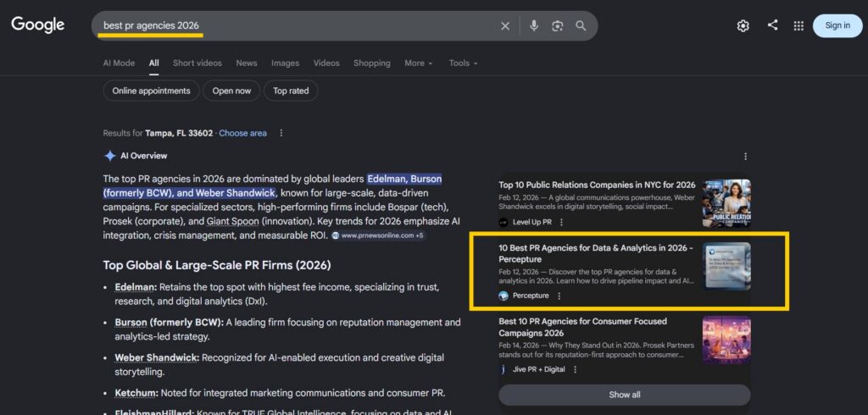This screenshot has height=415, width=868.
Task: Click the Google logo
Action: pos(37,25)
